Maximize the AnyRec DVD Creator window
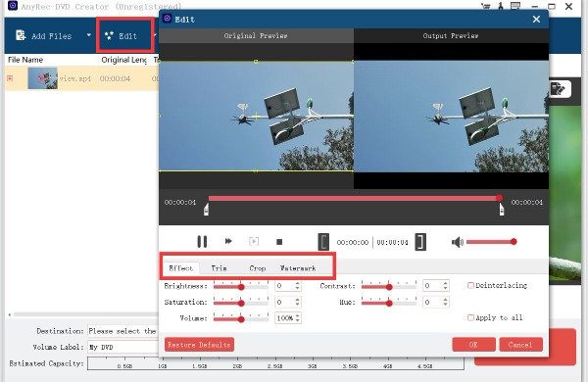 pyautogui.click(x=552, y=7)
